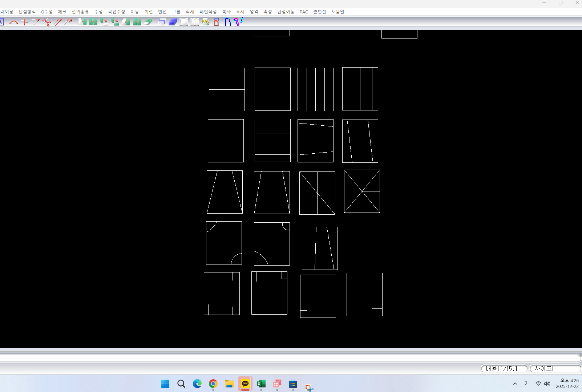Select the square pattern with X diagonals

362,191
